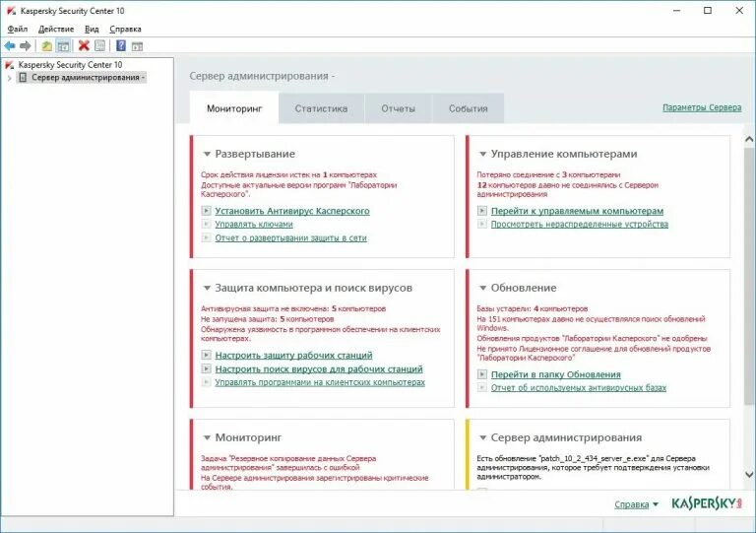Click the arrow icon beside Управлять ключами

pyautogui.click(x=206, y=224)
